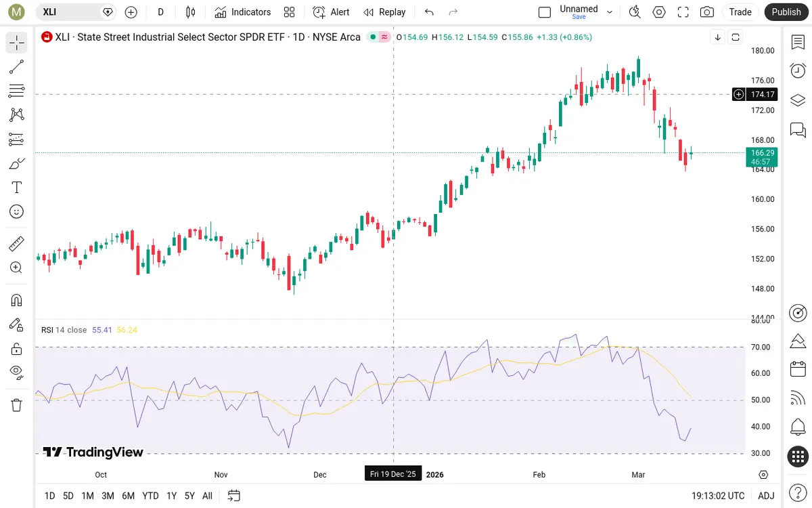Hide all drawings with eye icon

tap(17, 372)
